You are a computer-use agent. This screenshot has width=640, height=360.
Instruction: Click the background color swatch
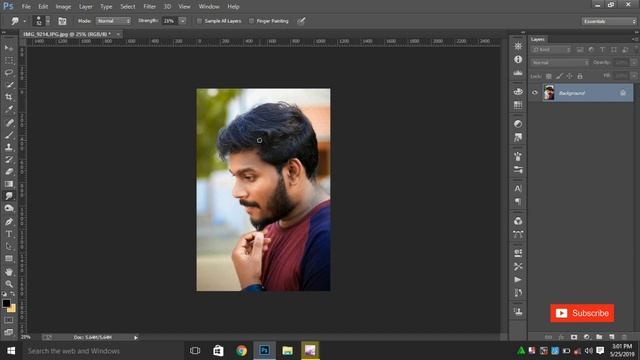(x=12, y=309)
